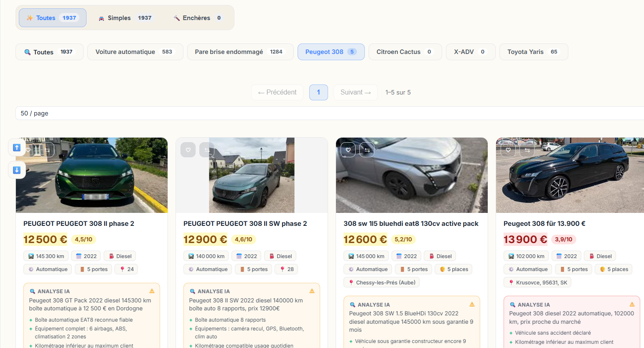Screen dimensions: 644x348
Task: Open the 308 II SW phase 2 photo
Action: [x=252, y=175]
